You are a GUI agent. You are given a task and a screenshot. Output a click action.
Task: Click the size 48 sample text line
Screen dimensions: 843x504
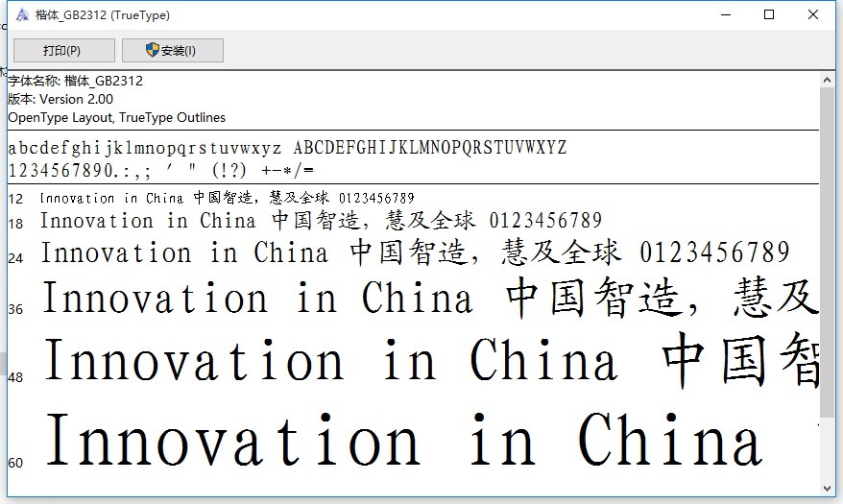coord(432,359)
